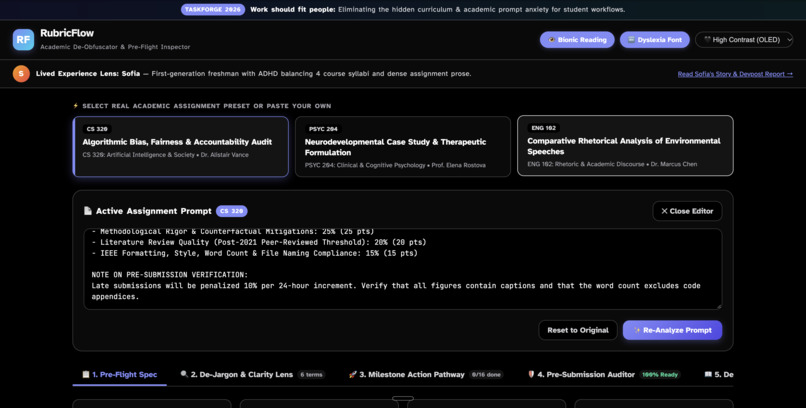The width and height of the screenshot is (806, 408).
Task: Click the Close Editor button
Action: pos(687,211)
